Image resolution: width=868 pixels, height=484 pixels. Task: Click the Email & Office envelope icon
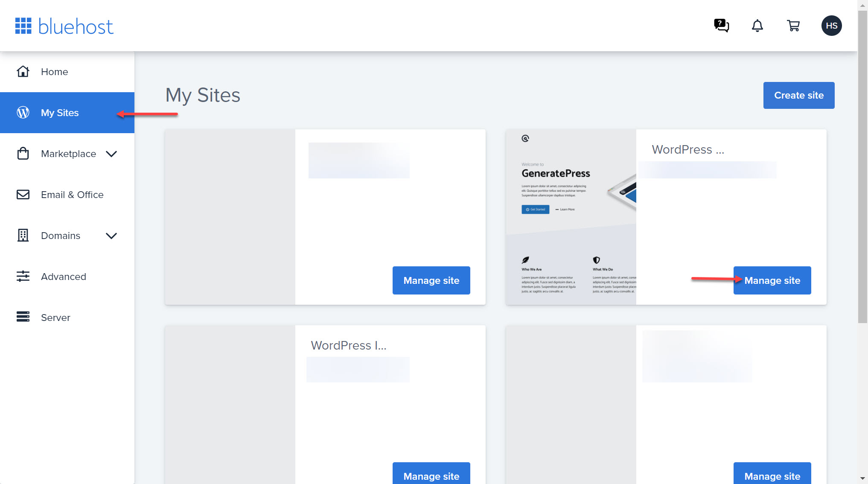[23, 195]
